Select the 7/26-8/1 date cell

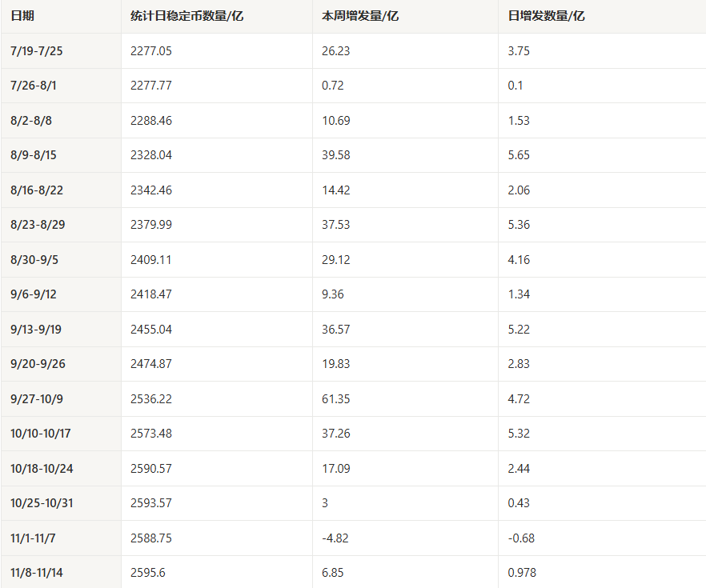(33, 86)
